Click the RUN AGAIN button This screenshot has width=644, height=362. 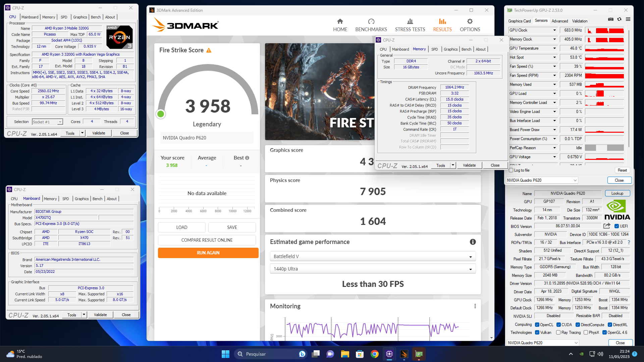208,253
